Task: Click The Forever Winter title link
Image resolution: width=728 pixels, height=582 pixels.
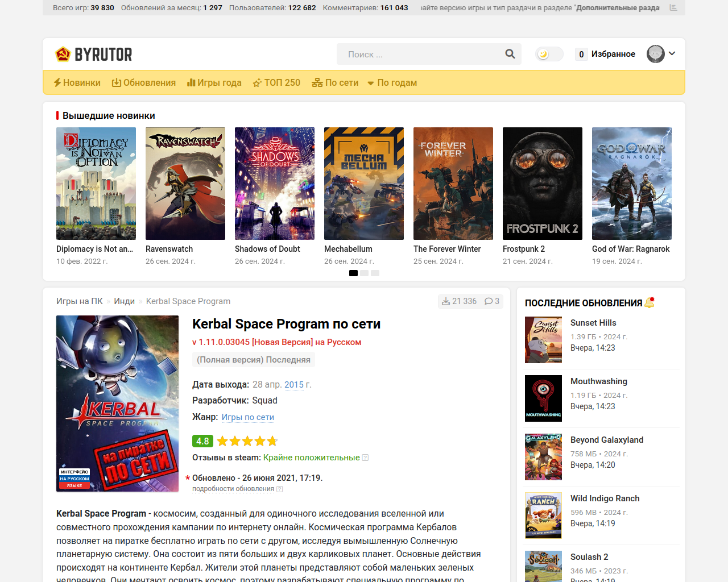Action: pyautogui.click(x=447, y=249)
